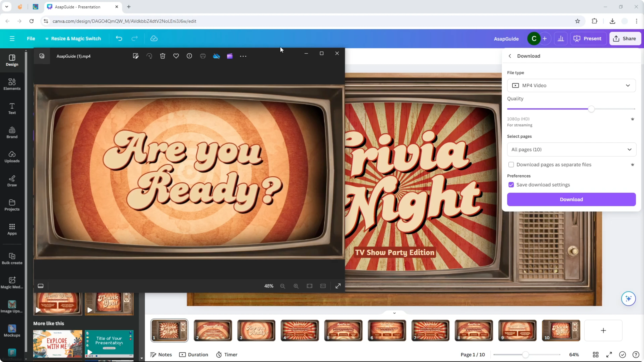The image size is (644, 362).
Task: Check the cloud save status icon
Action: [x=154, y=38]
